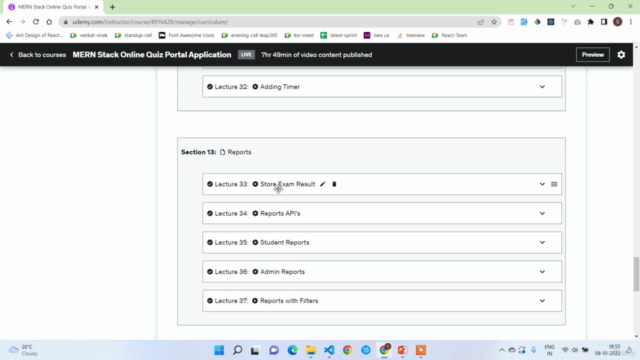640x360 pixels.
Task: Click the Section 13: Reports heading
Action: point(216,152)
